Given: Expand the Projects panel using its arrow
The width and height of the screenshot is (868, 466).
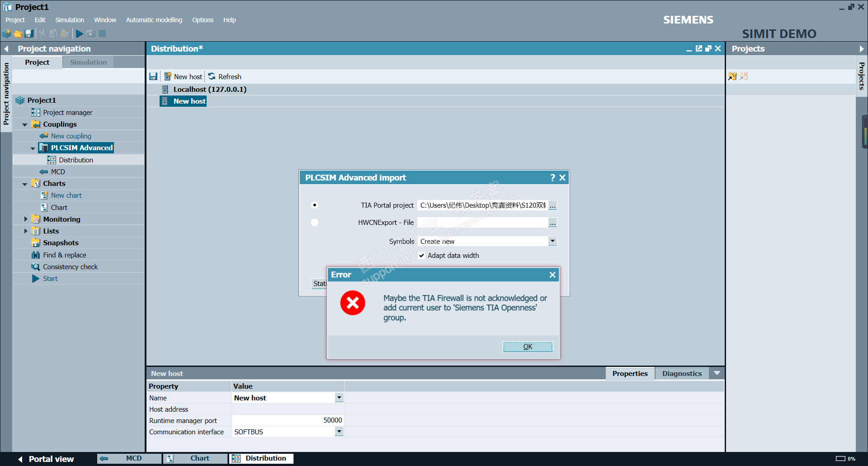Looking at the screenshot, I should click(861, 49).
